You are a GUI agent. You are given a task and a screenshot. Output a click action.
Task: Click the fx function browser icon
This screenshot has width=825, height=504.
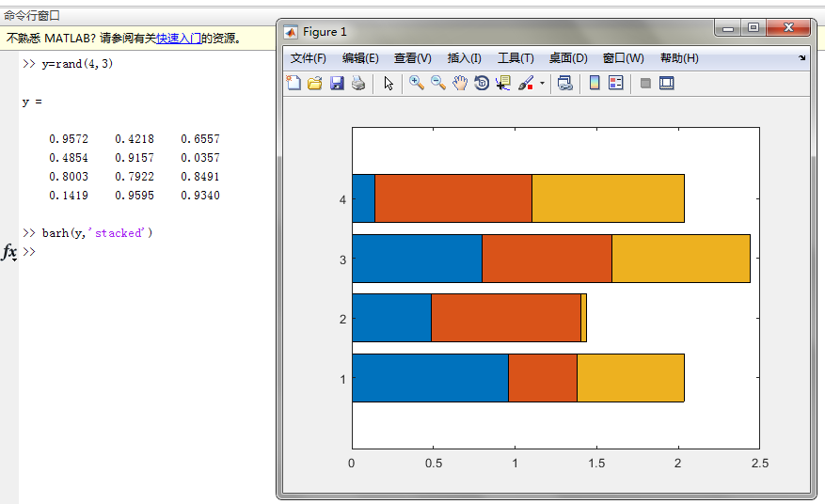pos(9,252)
